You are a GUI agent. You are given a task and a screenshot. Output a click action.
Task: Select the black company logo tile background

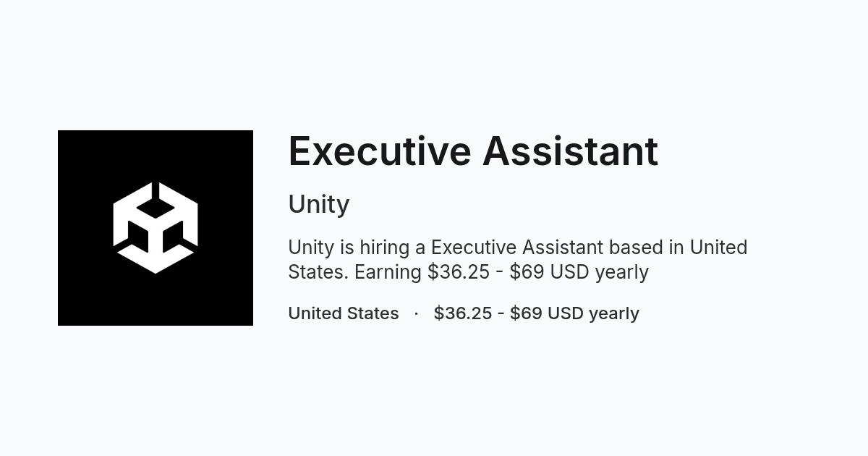(156, 228)
